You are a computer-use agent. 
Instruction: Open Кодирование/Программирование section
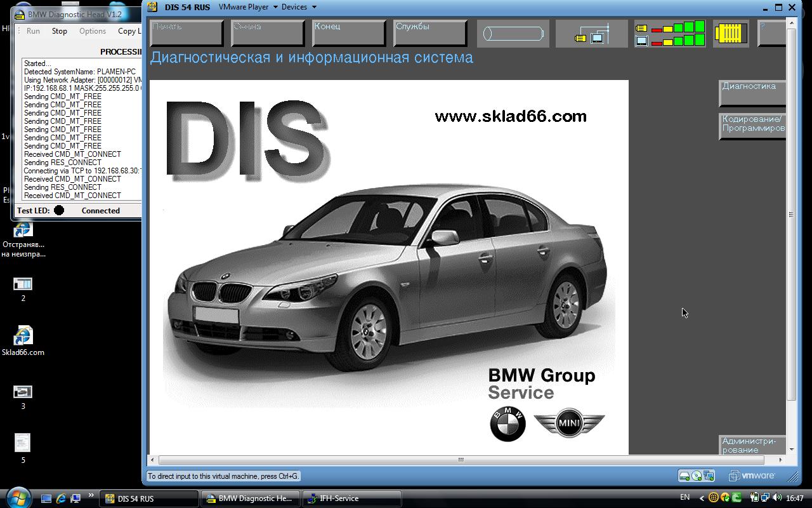752,126
